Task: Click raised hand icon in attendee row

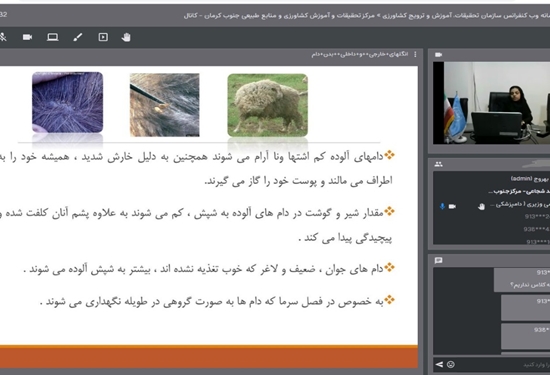Action: [481, 206]
